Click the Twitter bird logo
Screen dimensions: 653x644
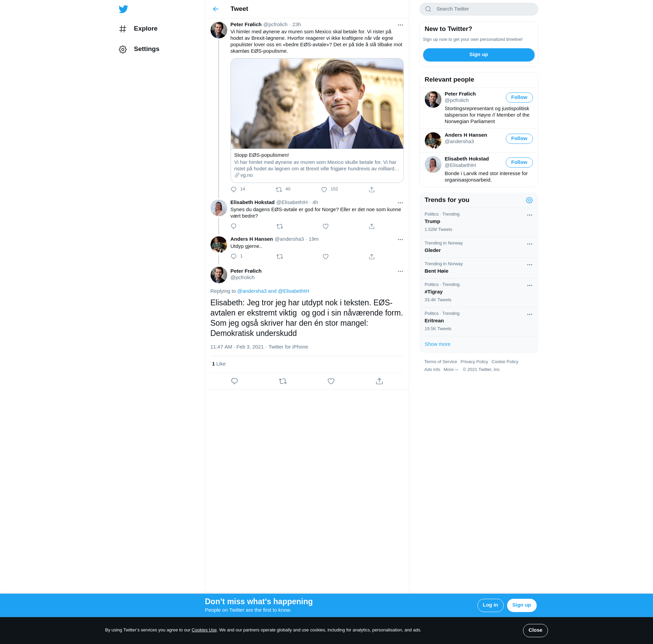[123, 9]
